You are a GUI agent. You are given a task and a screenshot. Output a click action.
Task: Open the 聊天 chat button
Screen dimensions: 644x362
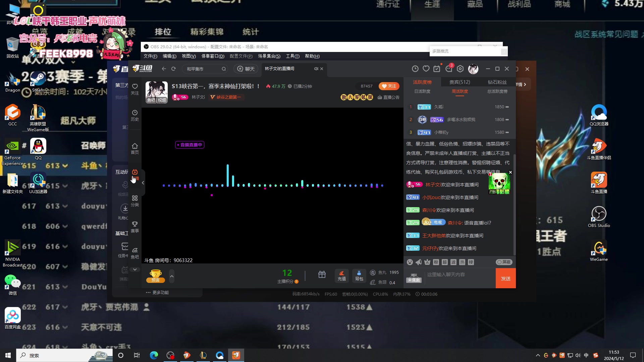(x=246, y=69)
